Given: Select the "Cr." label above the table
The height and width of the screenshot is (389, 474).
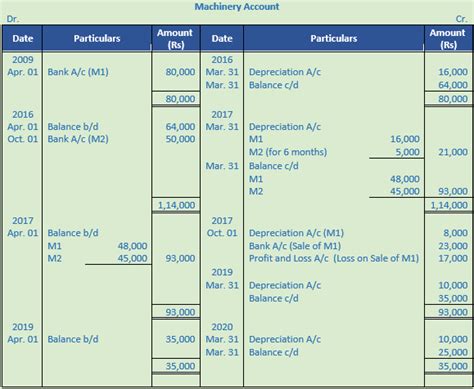Looking at the screenshot, I should 462,19.
